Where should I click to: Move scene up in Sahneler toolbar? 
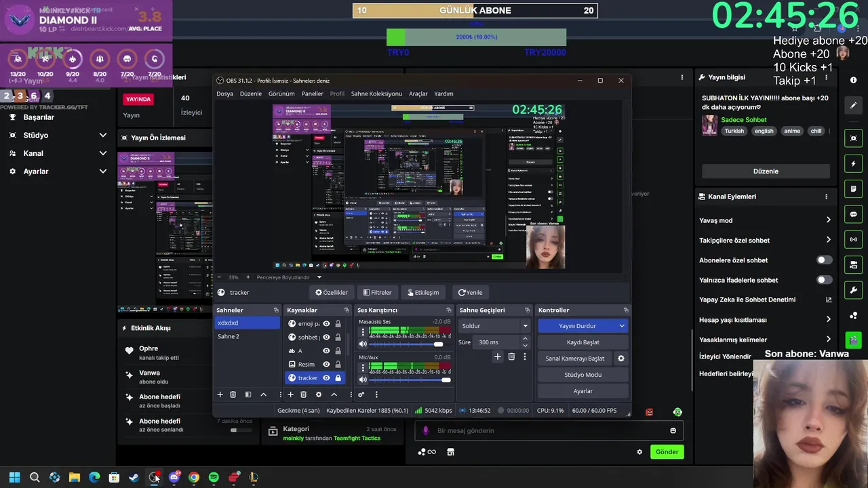click(x=263, y=394)
